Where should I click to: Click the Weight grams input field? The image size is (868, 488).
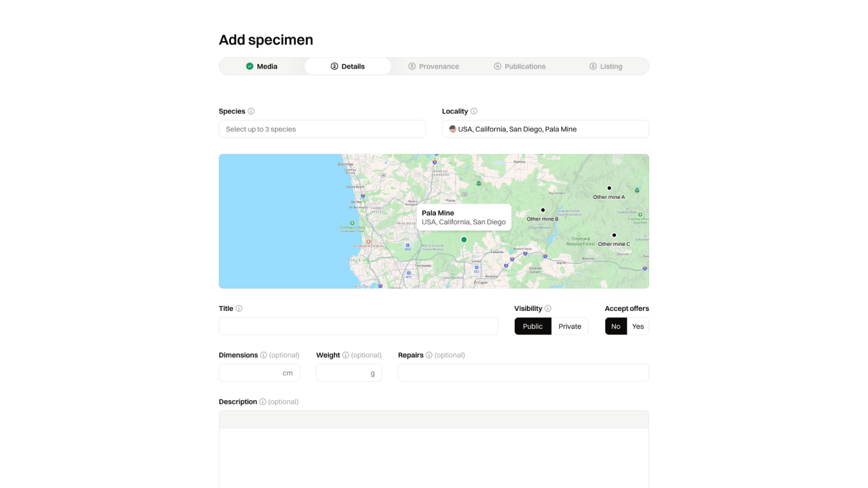tap(349, 373)
